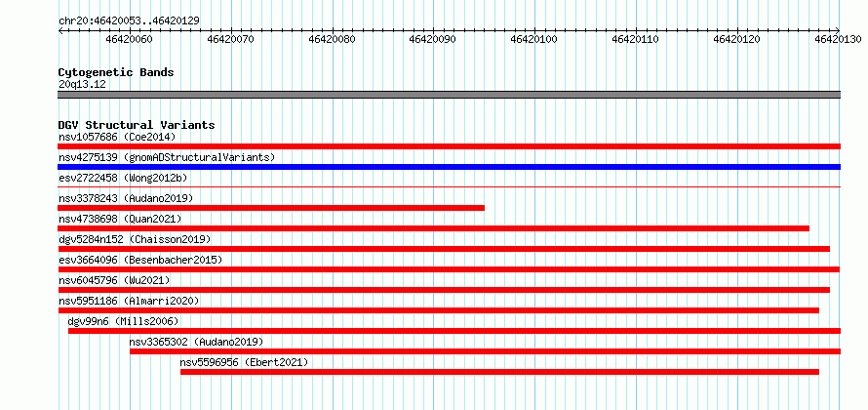The width and height of the screenshot is (868, 410).
Task: Click ruler position 46420060
Action: 129,39
